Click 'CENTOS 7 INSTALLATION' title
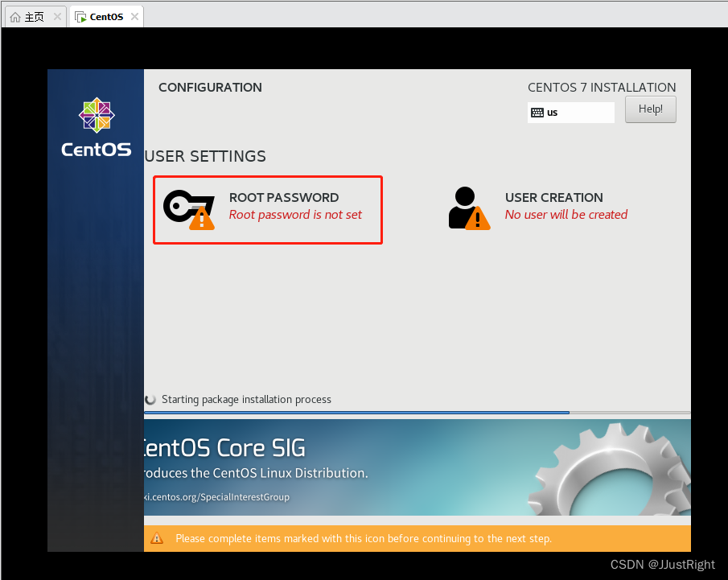The width and height of the screenshot is (728, 580). click(602, 88)
